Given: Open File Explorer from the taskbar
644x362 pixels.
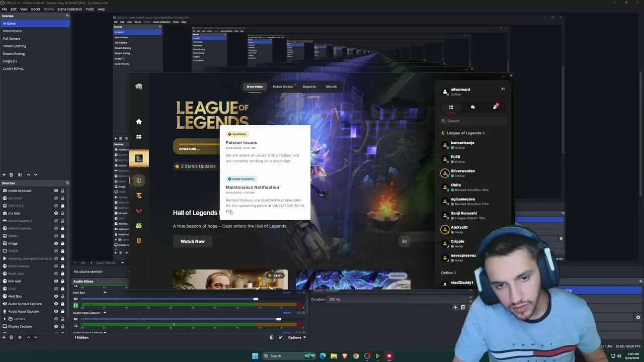Looking at the screenshot, I should click(x=334, y=356).
